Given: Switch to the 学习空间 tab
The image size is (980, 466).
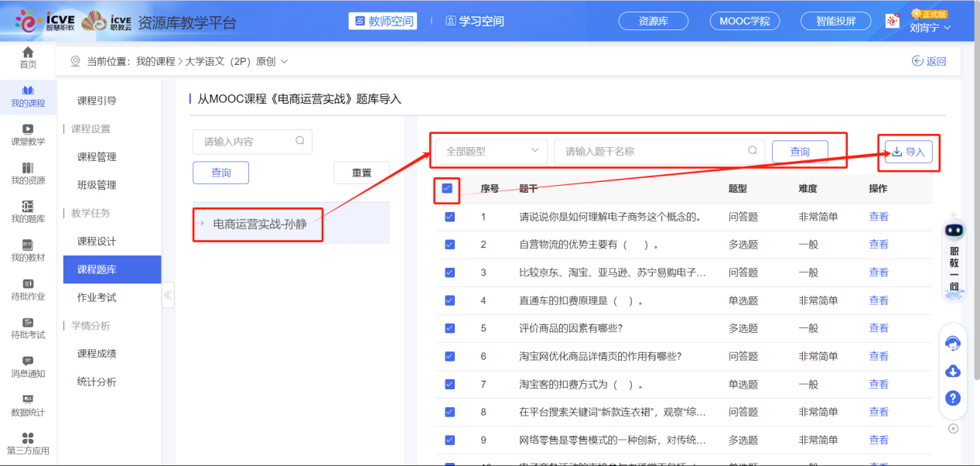Looking at the screenshot, I should pos(475,21).
